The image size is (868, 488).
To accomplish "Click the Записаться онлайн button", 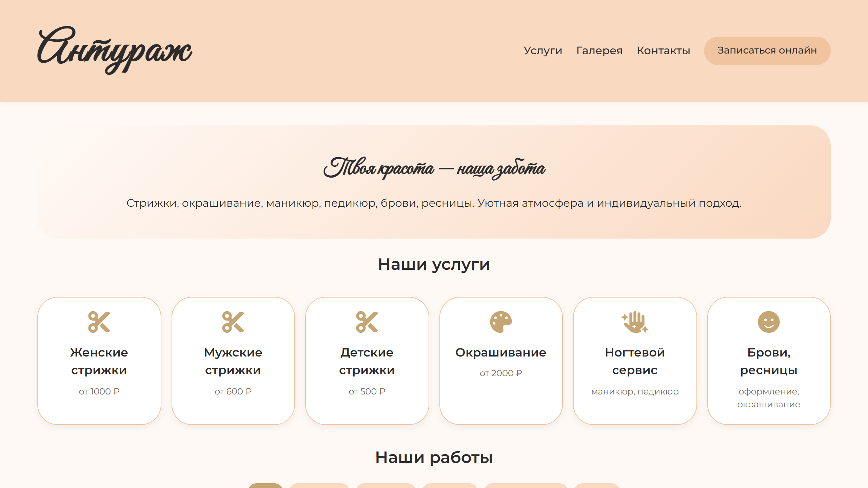I will click(767, 50).
